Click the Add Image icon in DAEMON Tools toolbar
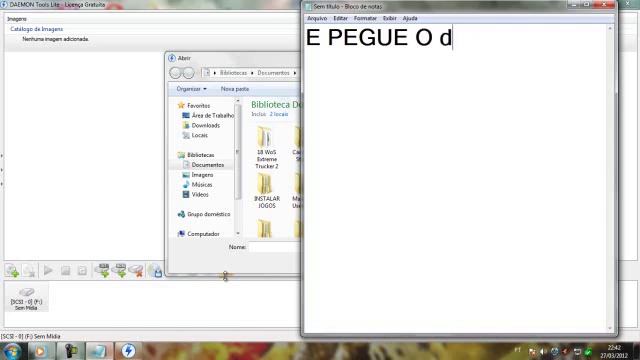 click(x=12, y=271)
